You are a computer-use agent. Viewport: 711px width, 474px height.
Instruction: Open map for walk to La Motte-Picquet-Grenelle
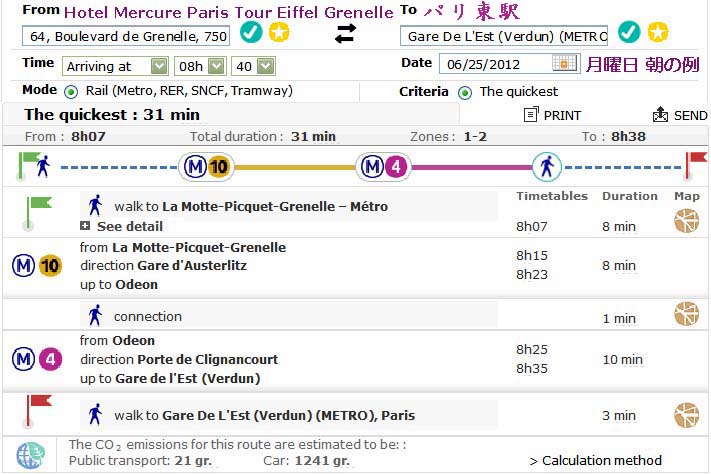point(687,221)
